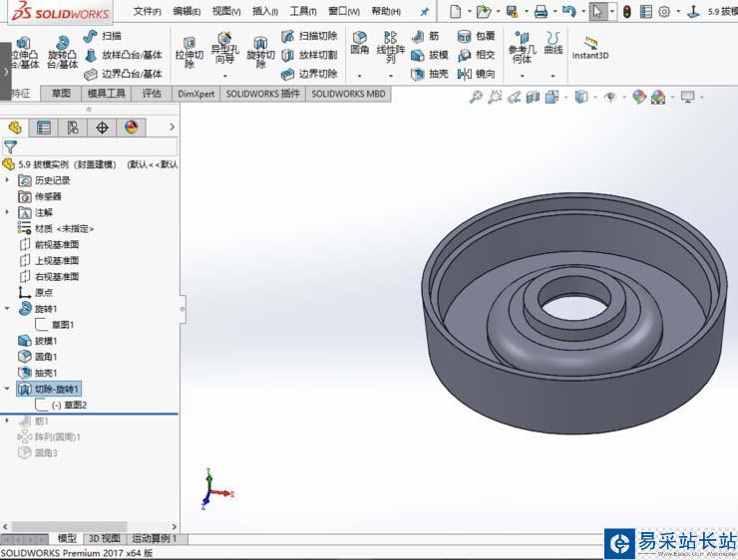The height and width of the screenshot is (560, 738).
Task: Pin the menu bar with the pushpin icon
Action: click(x=425, y=12)
